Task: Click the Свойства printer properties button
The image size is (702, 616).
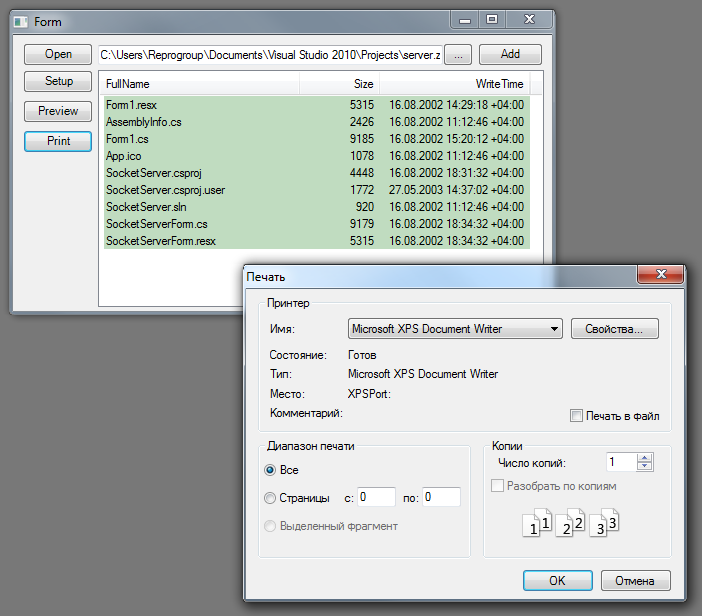Action: click(614, 329)
